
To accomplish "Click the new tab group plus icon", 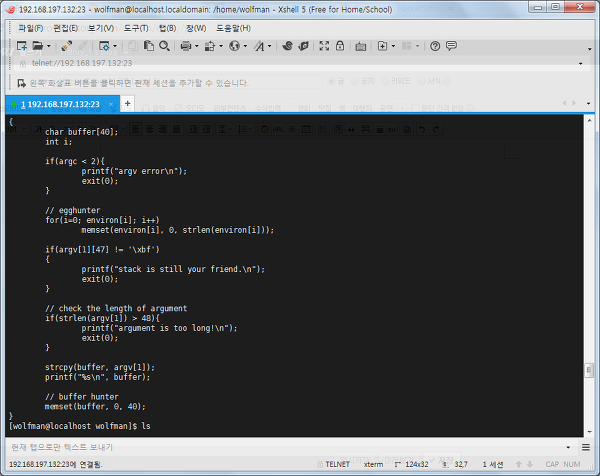I will click(x=382, y=46).
